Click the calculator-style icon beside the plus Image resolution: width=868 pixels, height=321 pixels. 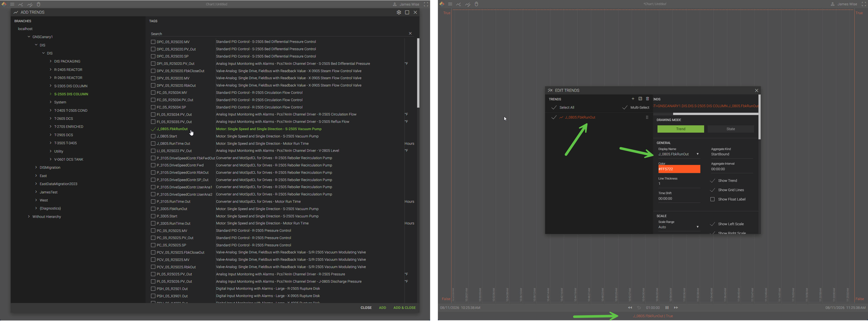coord(640,99)
